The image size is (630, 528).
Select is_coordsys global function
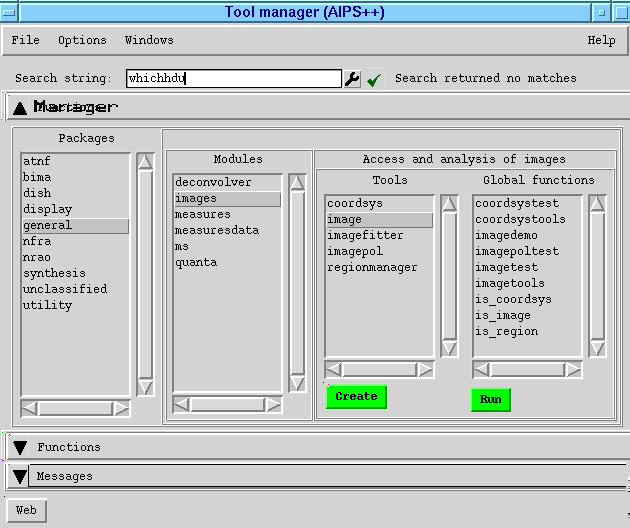(528, 300)
